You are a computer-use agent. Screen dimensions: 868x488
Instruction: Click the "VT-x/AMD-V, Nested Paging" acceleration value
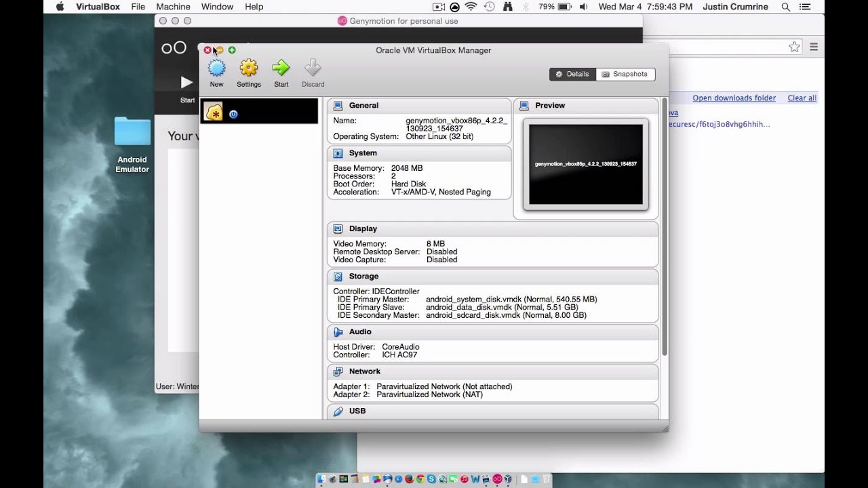(441, 192)
